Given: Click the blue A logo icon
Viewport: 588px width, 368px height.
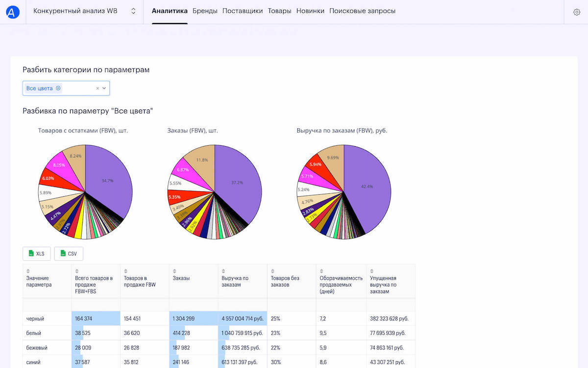Looking at the screenshot, I should coord(13,11).
